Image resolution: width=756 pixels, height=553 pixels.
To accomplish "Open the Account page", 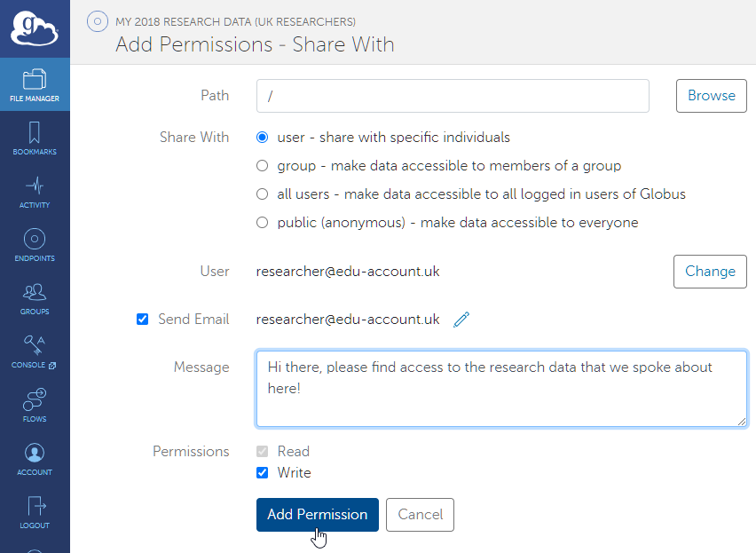I will [x=35, y=459].
